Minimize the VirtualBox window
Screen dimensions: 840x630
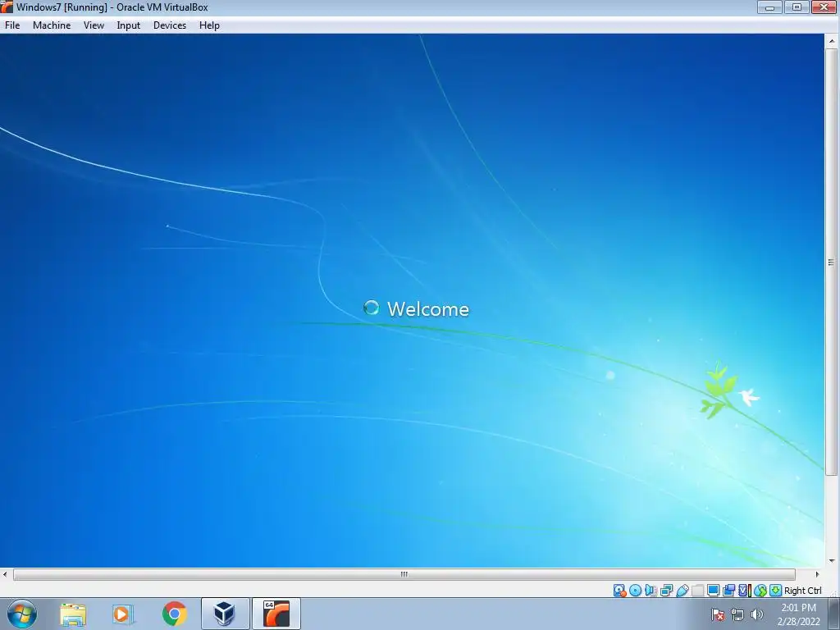tap(769, 7)
